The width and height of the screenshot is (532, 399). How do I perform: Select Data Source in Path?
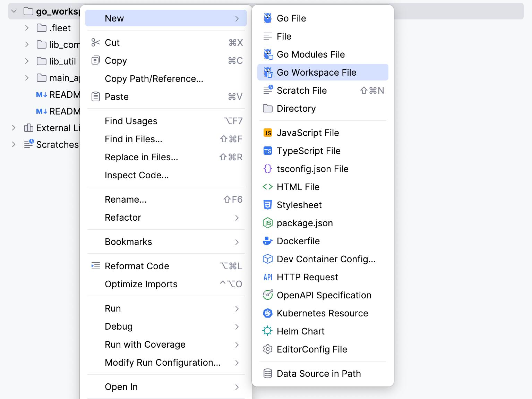tap(318, 374)
